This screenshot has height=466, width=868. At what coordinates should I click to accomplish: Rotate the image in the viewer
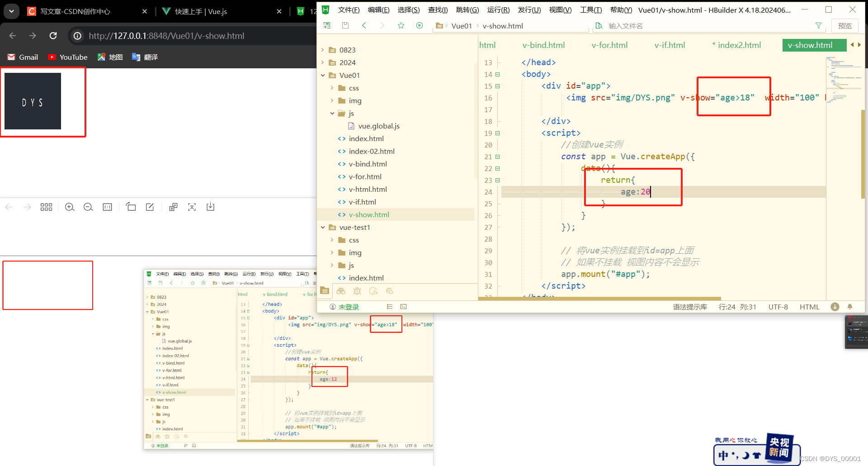tap(131, 207)
